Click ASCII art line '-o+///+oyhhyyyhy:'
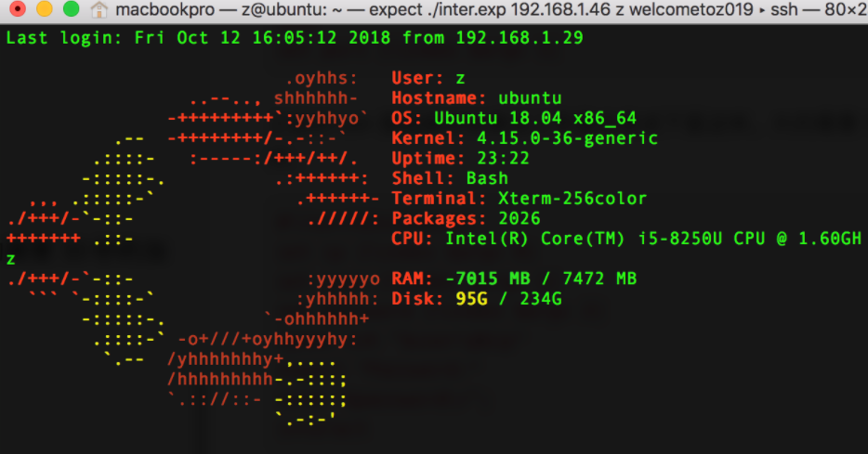Image resolution: width=868 pixels, height=454 pixels. tap(268, 339)
